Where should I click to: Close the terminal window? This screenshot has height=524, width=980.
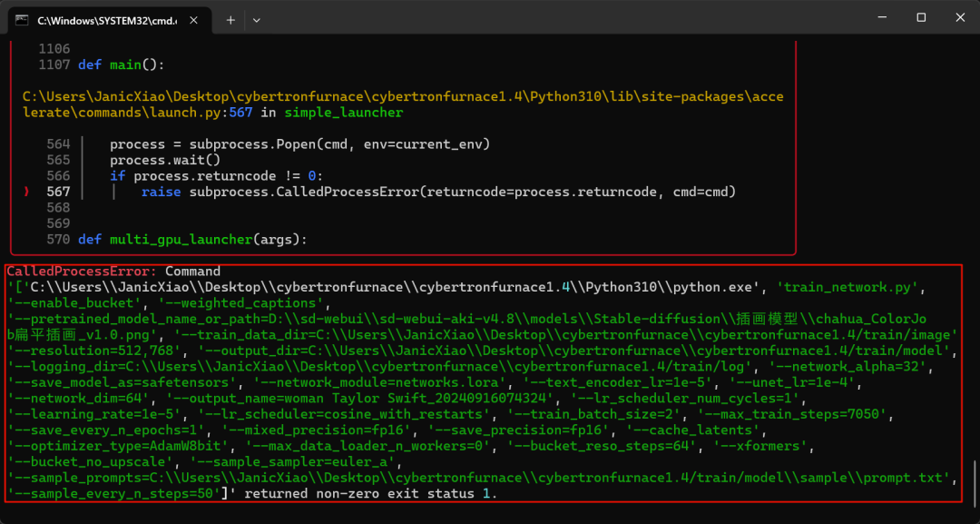click(960, 17)
